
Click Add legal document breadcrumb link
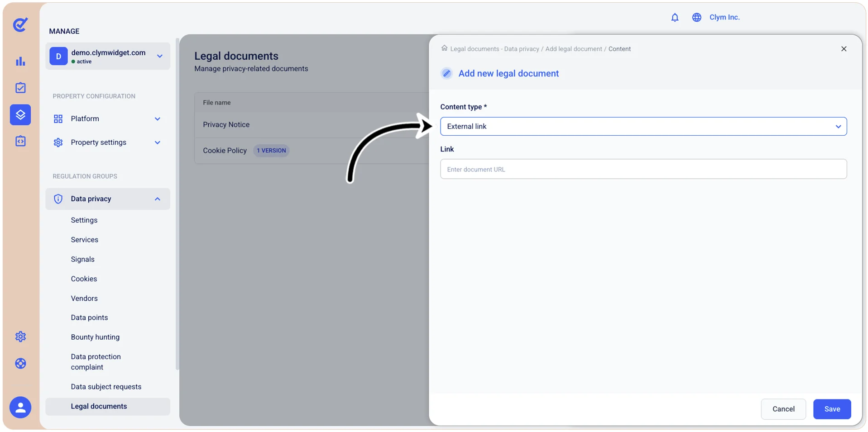coord(573,49)
